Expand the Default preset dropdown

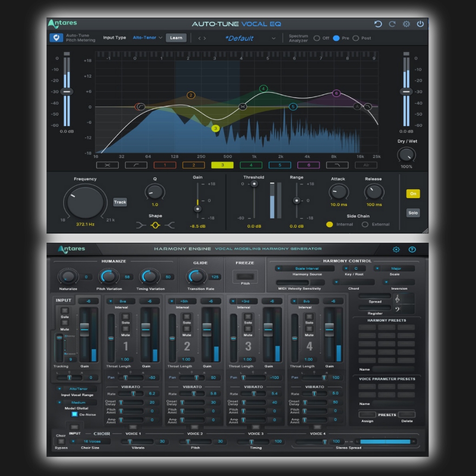coord(273,38)
